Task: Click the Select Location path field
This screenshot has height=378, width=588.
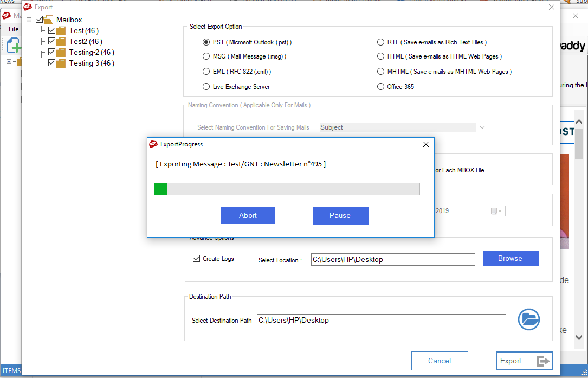Action: pyautogui.click(x=392, y=259)
